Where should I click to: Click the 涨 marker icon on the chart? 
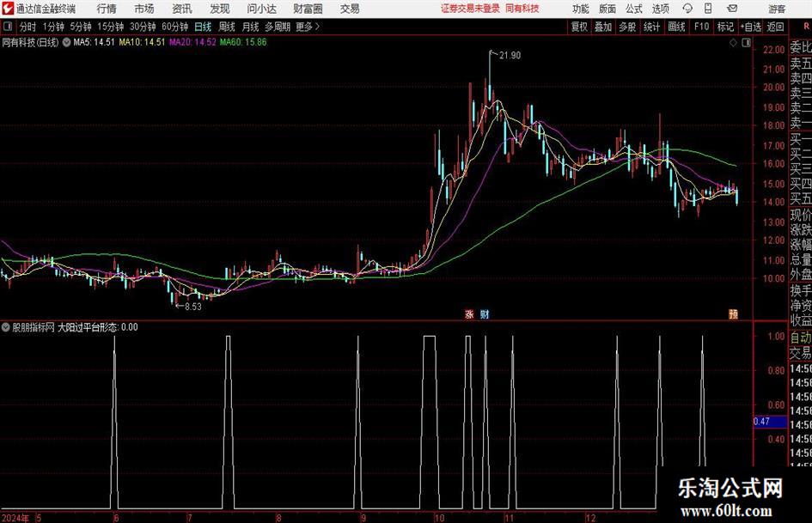[469, 313]
